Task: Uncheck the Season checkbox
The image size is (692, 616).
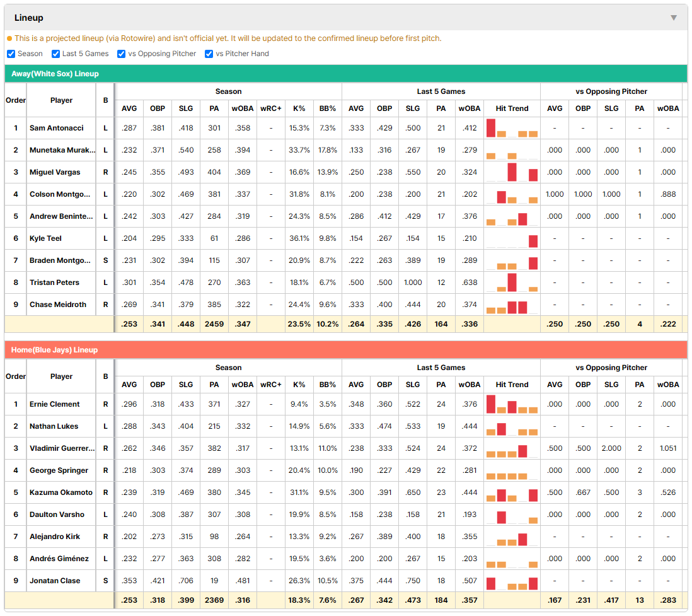Action: point(11,54)
